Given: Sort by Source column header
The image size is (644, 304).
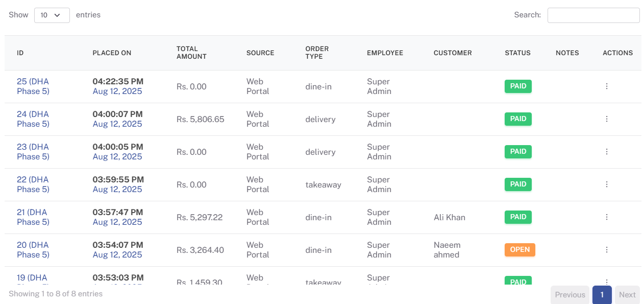Looking at the screenshot, I should 260,53.
